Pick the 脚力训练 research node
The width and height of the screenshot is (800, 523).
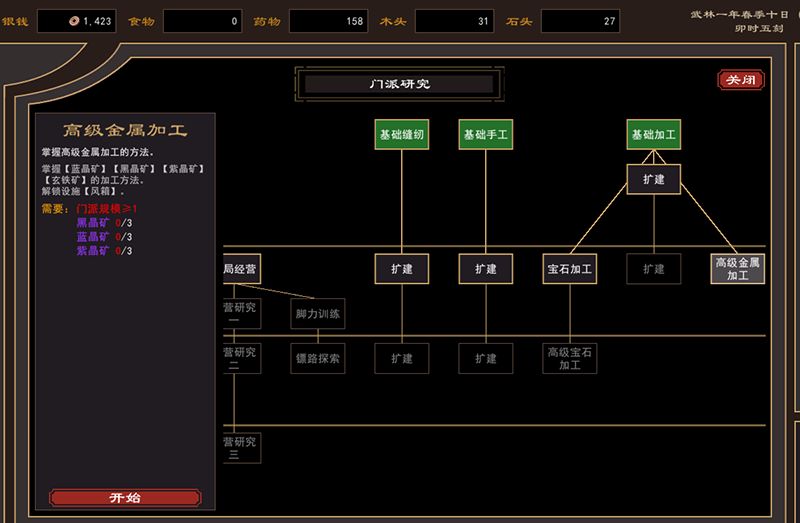pos(318,314)
